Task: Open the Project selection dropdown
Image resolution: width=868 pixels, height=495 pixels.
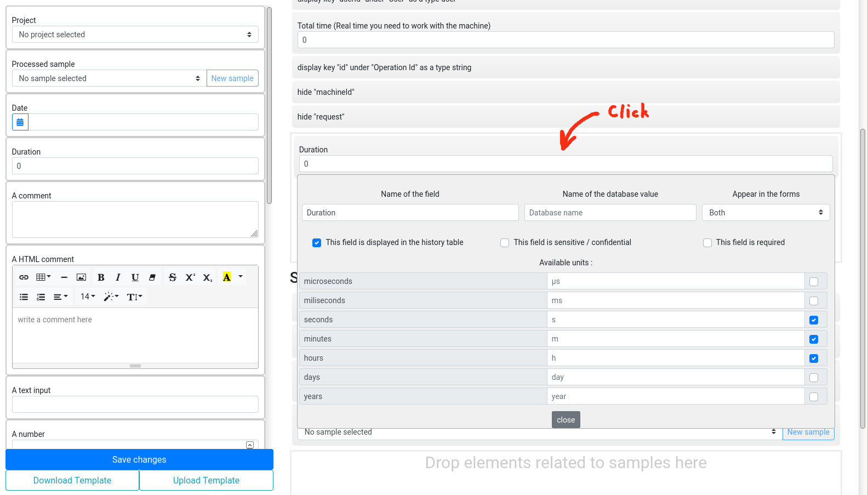Action: pyautogui.click(x=135, y=35)
